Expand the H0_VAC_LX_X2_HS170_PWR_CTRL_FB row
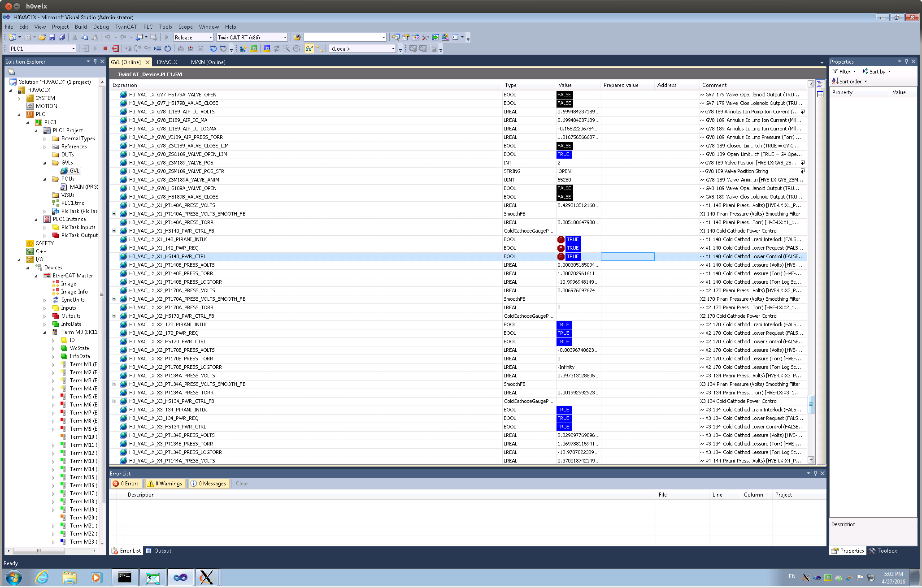The image size is (922, 588). 114,316
